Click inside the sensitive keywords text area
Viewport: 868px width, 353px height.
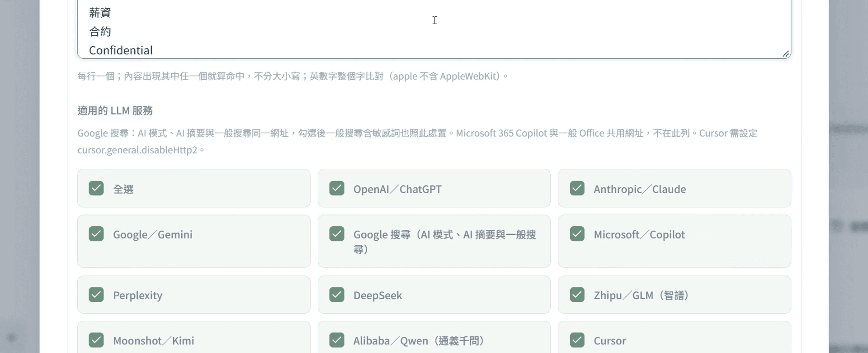coord(434,29)
